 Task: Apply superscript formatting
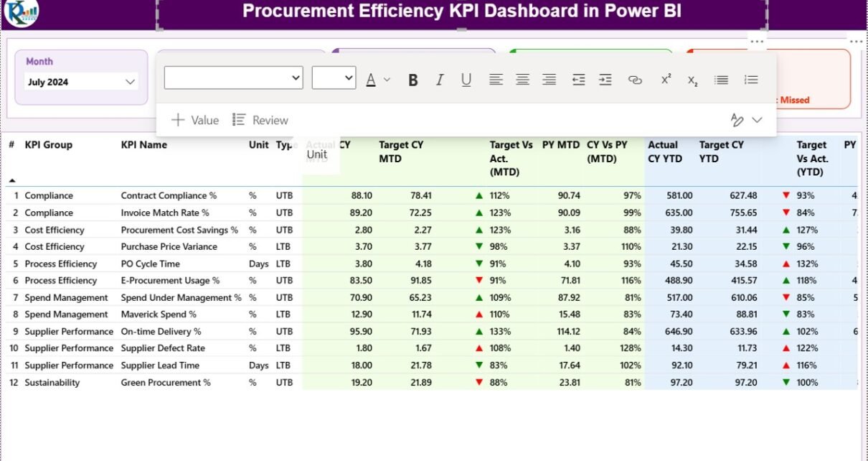point(666,79)
